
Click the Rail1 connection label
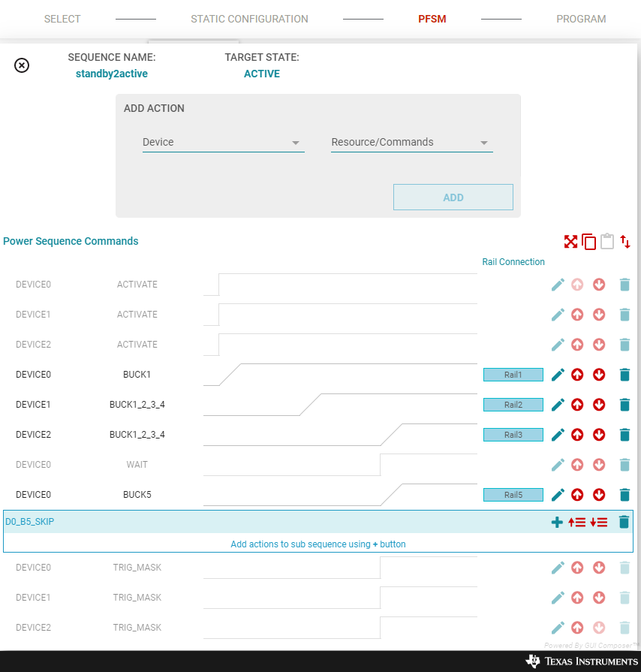tap(513, 375)
